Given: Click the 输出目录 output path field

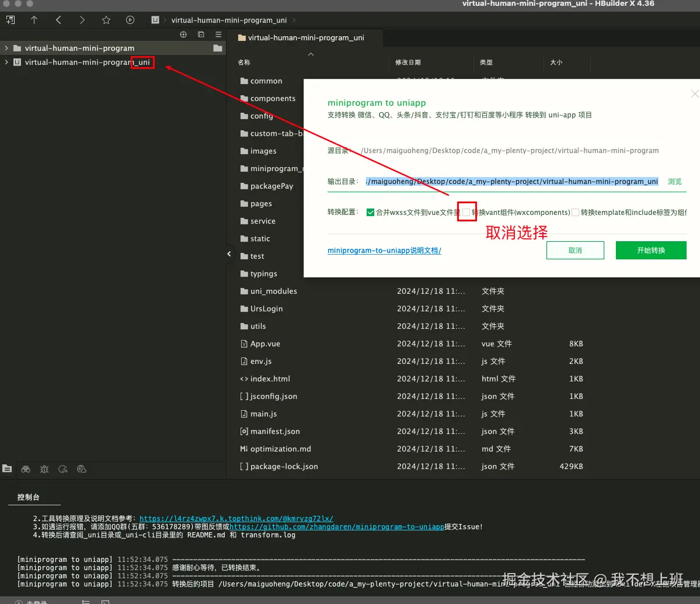Looking at the screenshot, I should (511, 182).
